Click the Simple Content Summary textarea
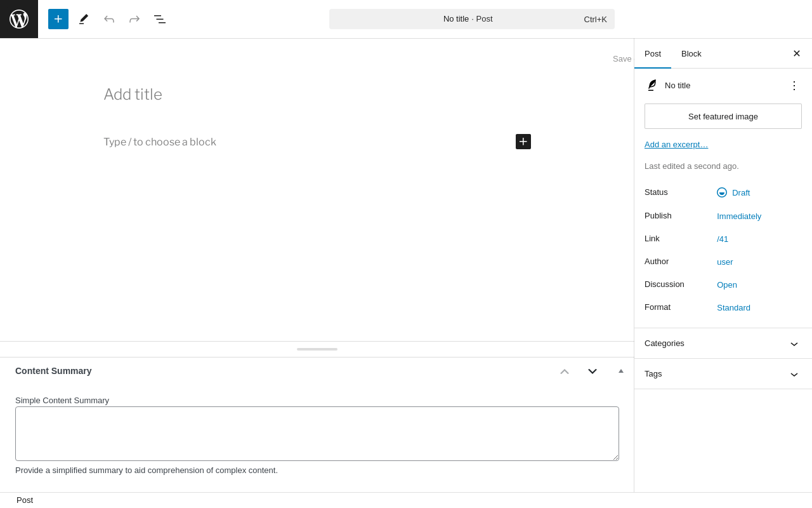Image resolution: width=812 pixels, height=508 pixels. [x=317, y=434]
